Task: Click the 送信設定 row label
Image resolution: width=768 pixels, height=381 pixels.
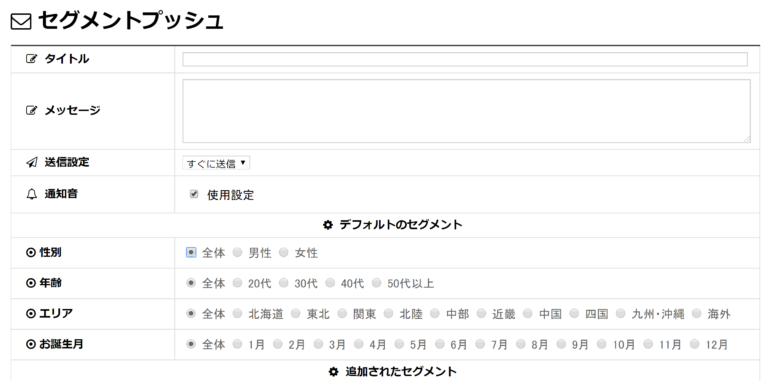Action: [67, 163]
